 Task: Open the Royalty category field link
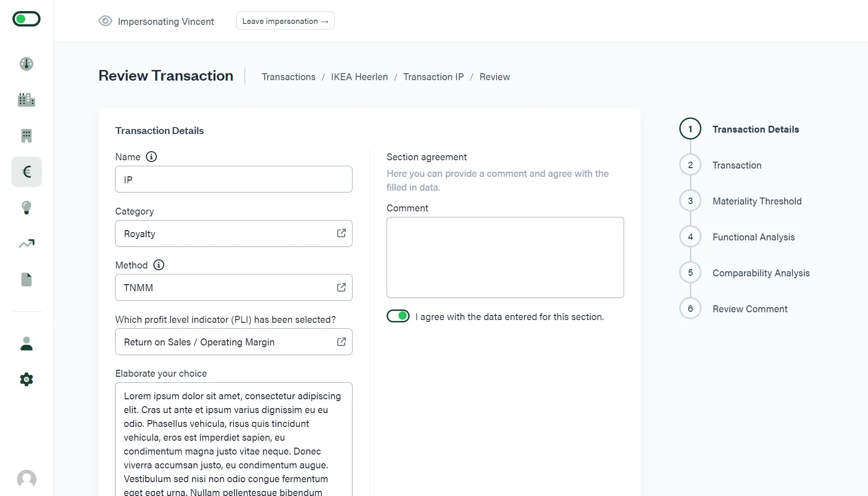click(341, 233)
